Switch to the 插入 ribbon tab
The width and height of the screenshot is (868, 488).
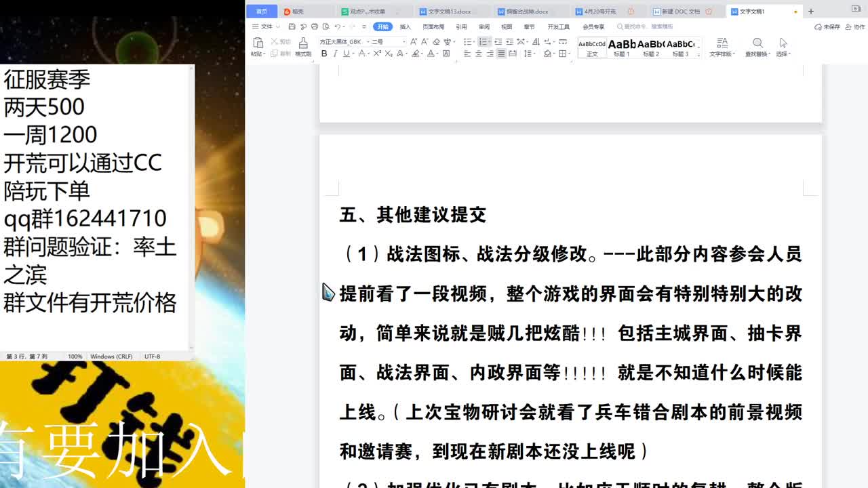click(406, 26)
